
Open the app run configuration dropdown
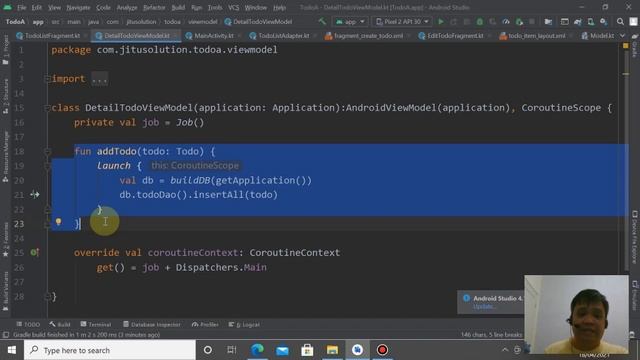350,21
